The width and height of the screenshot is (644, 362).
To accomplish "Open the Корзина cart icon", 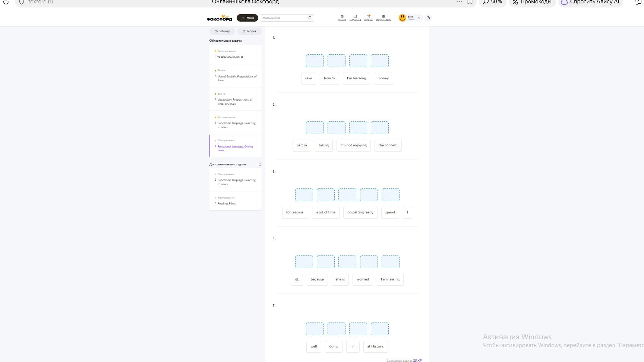I will tap(369, 18).
